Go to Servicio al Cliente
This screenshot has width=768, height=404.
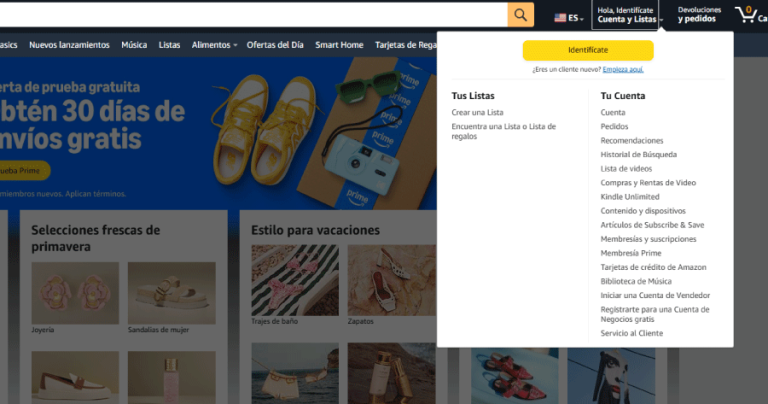pyautogui.click(x=631, y=333)
